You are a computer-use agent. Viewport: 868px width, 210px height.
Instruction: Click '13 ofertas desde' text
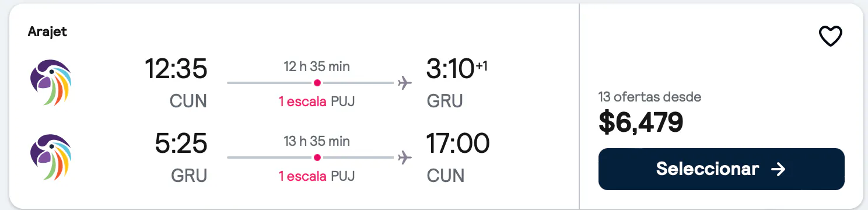(x=650, y=97)
